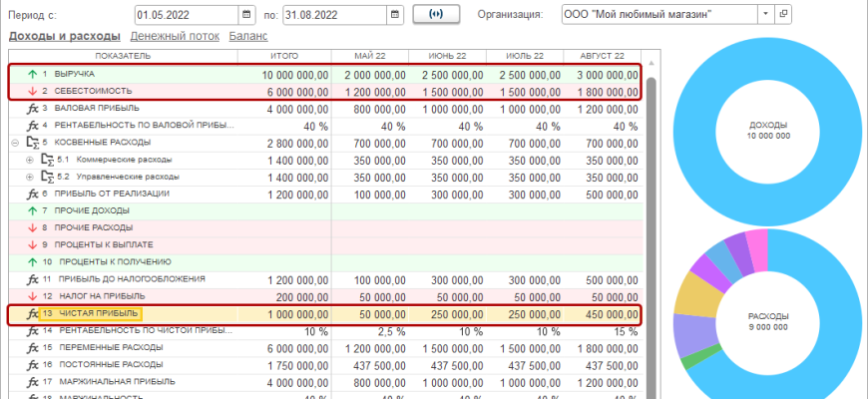This screenshot has width=868, height=399.
Task: Click fx icon of ЧИСТАЯ ПРИБЫЛЬ row
Action: click(x=32, y=314)
